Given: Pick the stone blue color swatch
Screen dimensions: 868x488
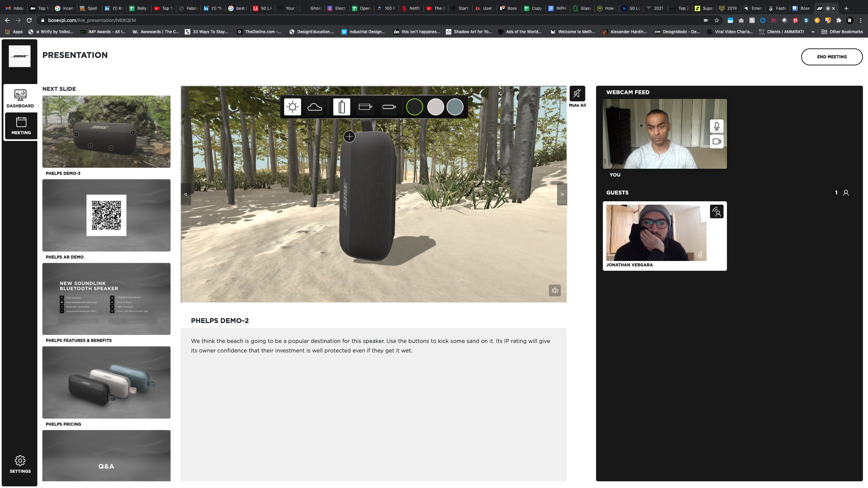Looking at the screenshot, I should coord(455,107).
